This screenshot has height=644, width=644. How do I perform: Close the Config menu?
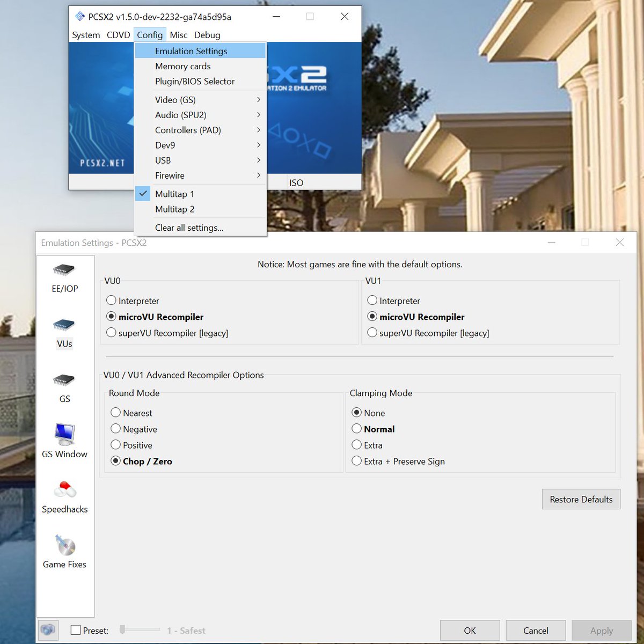150,35
